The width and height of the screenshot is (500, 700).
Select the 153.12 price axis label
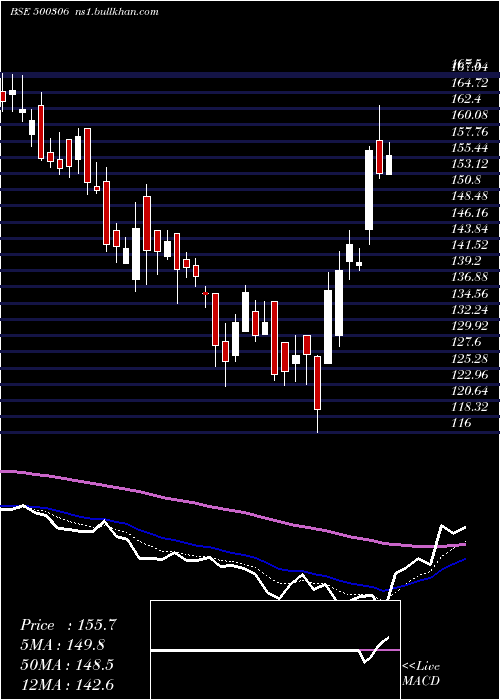[470, 164]
